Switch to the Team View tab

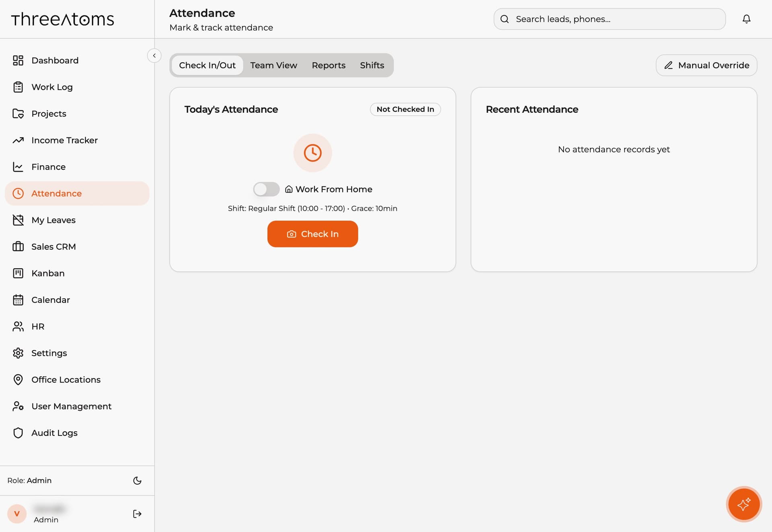tap(273, 65)
